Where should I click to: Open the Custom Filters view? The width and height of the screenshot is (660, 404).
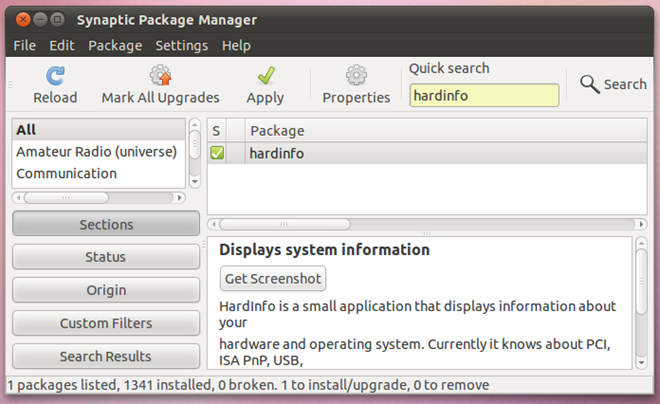(x=105, y=323)
